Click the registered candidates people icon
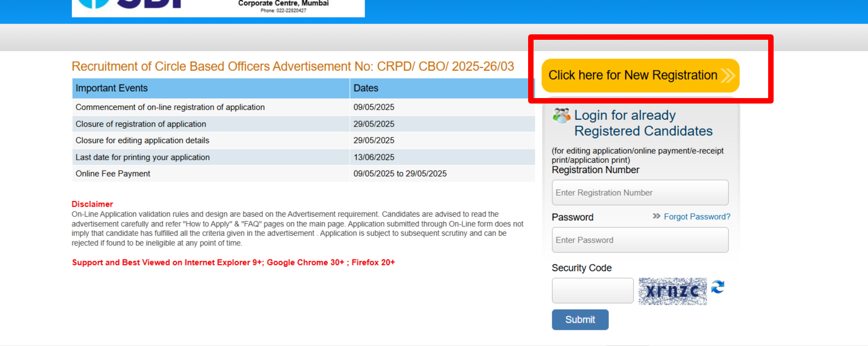The image size is (868, 346). point(561,116)
